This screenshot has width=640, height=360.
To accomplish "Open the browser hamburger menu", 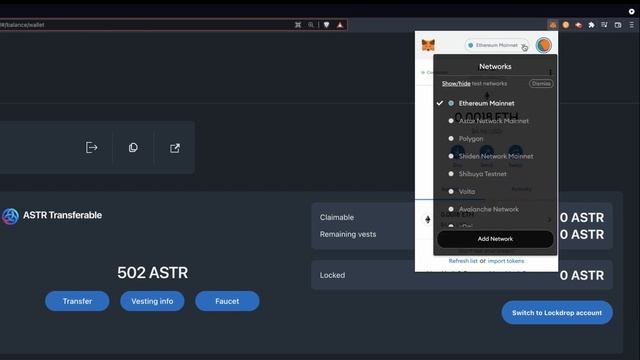I will pyautogui.click(x=631, y=25).
